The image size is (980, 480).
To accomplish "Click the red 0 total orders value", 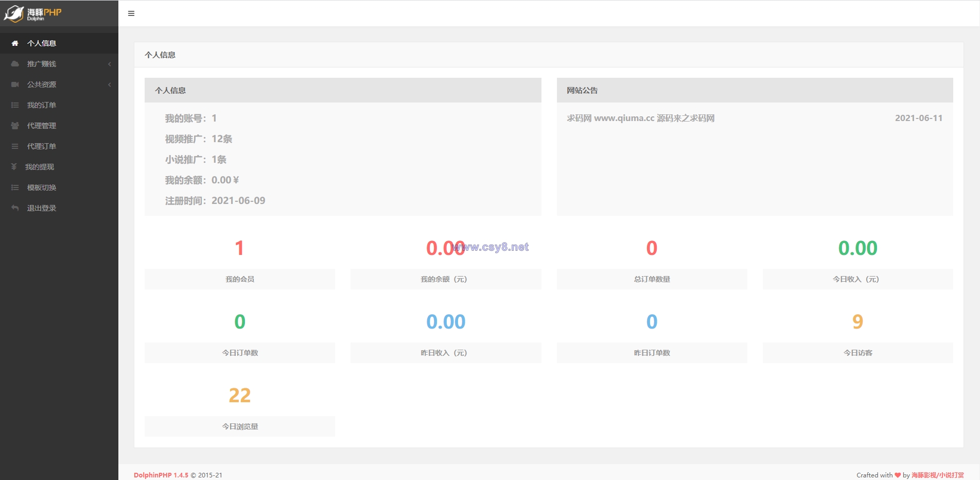I will (x=652, y=248).
